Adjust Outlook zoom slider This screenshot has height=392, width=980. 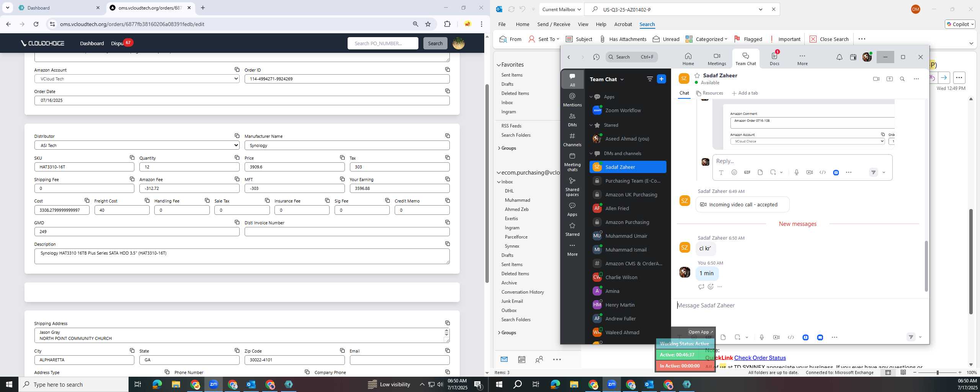coord(937,372)
